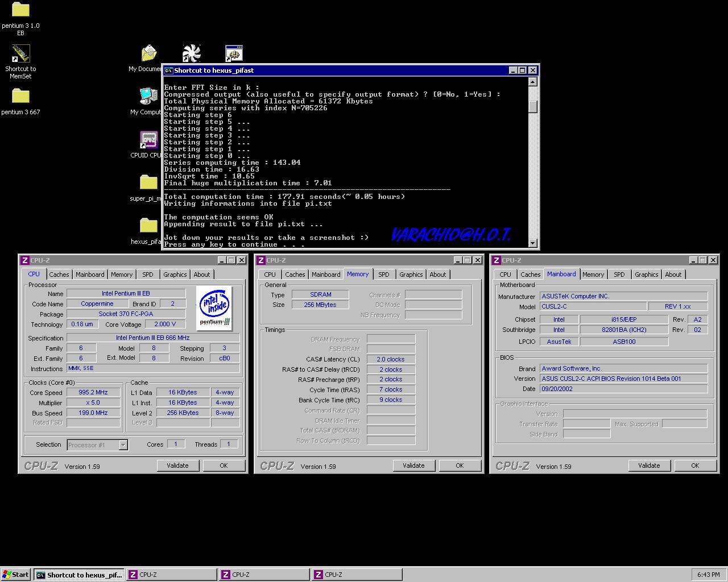
Task: Click the BIOS Brand Award Software field
Action: tap(623, 368)
